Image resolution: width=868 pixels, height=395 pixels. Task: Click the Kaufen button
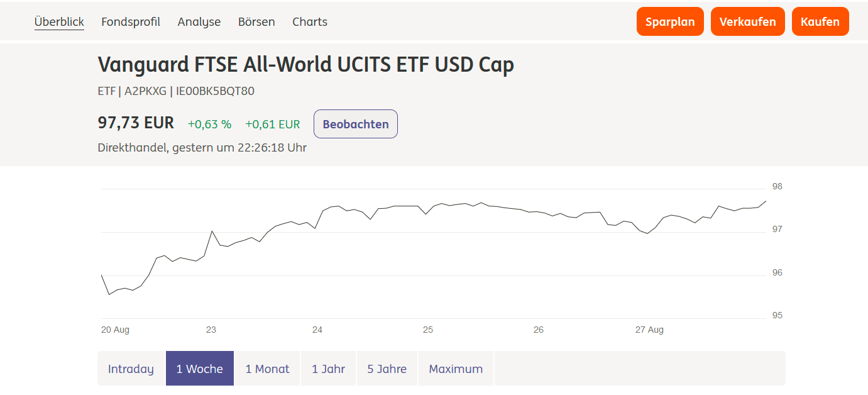tap(820, 22)
